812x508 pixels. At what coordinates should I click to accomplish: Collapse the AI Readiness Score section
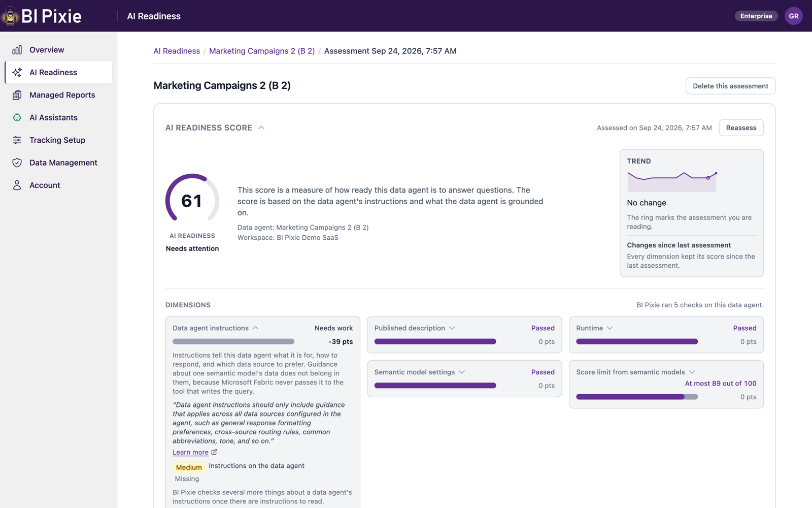click(261, 128)
